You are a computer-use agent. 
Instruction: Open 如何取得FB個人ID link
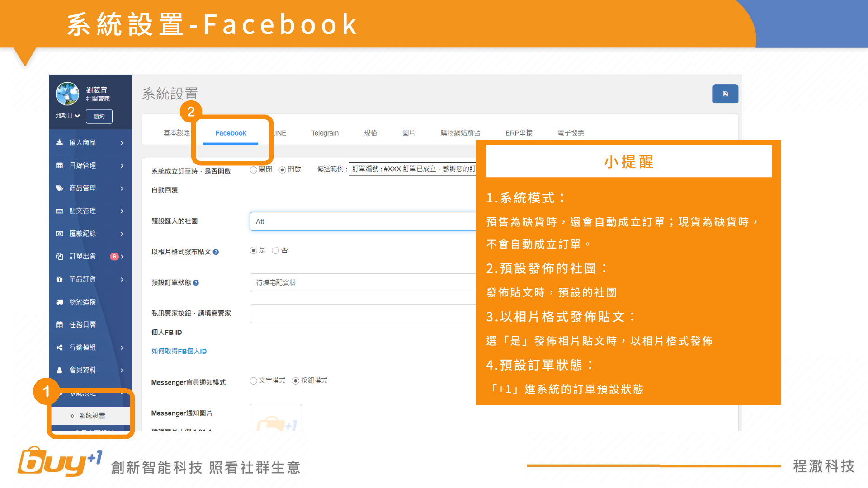[179, 351]
